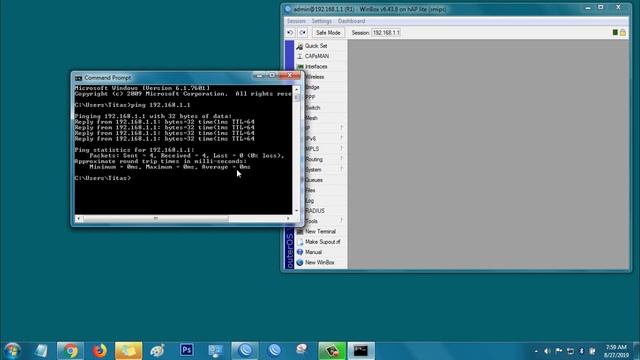Viewport: 640px width, 360px height.
Task: Click Make Supout.rif in sidebar
Action: click(322, 242)
